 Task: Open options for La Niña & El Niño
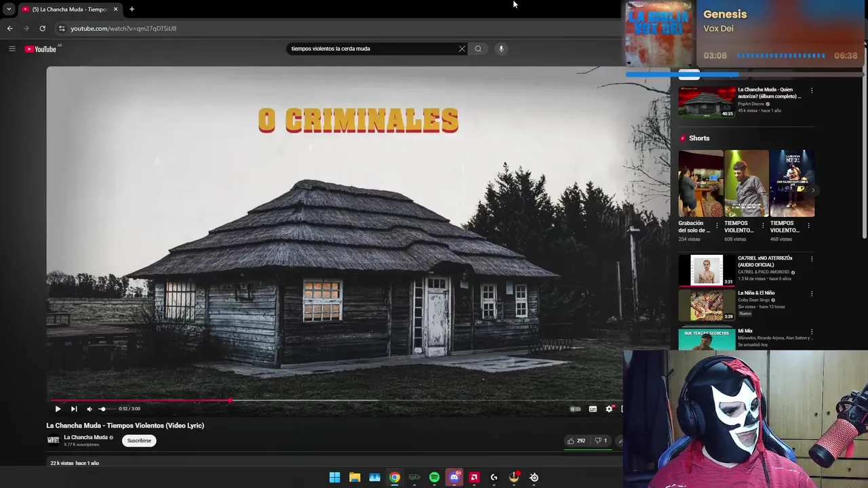pyautogui.click(x=812, y=293)
